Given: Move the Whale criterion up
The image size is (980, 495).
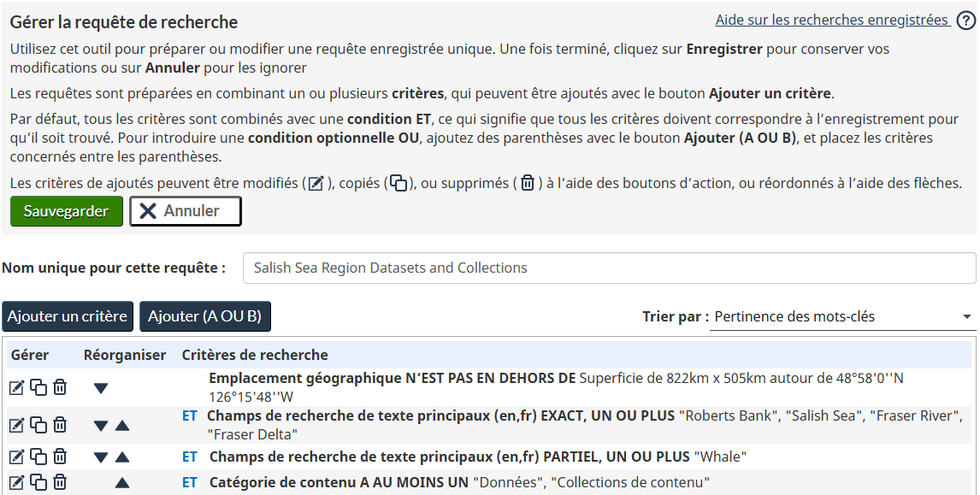Looking at the screenshot, I should coord(120,456).
